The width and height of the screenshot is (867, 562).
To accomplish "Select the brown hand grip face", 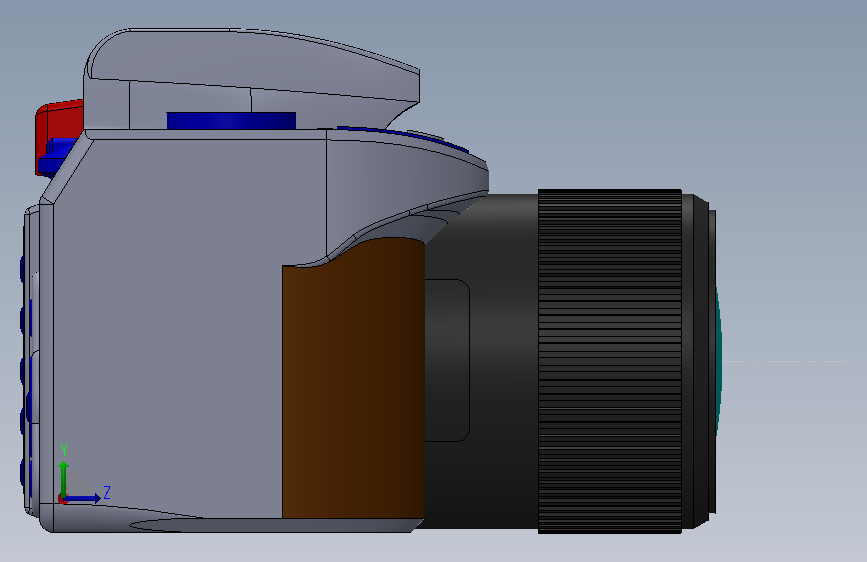I will point(353,378).
